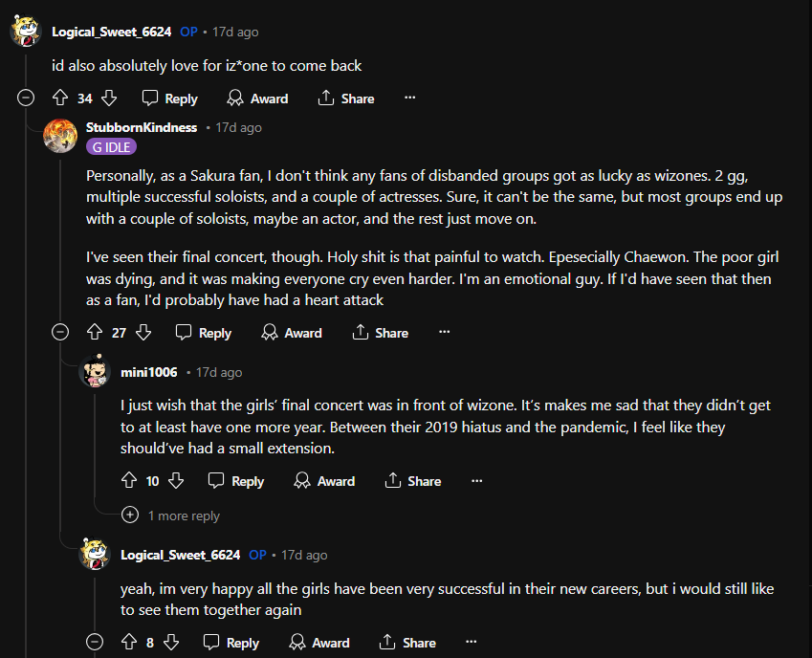Collapse the top Logical_Sweet_6624 comment thread
Image resolution: width=812 pixels, height=658 pixels.
click(x=26, y=99)
